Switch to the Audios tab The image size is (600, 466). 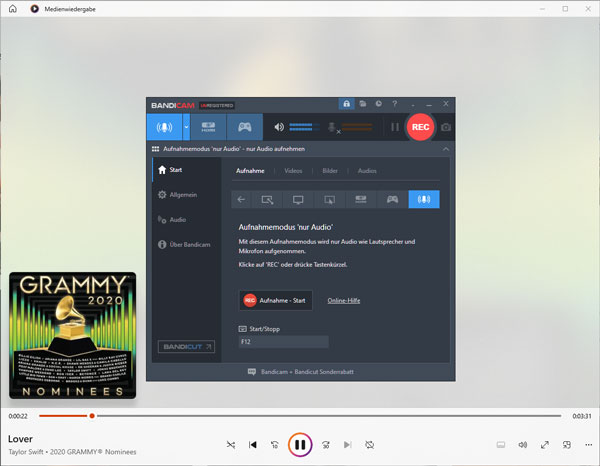point(367,171)
